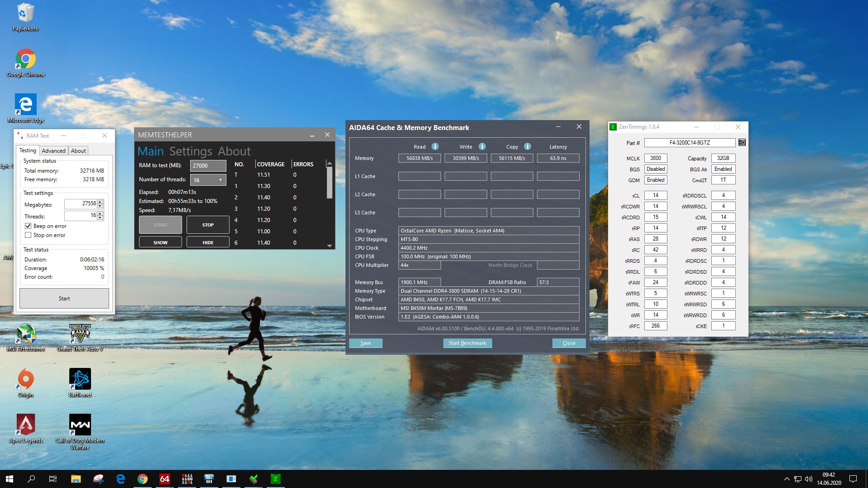Click Start Benchmark in AIDA64

coord(467,343)
